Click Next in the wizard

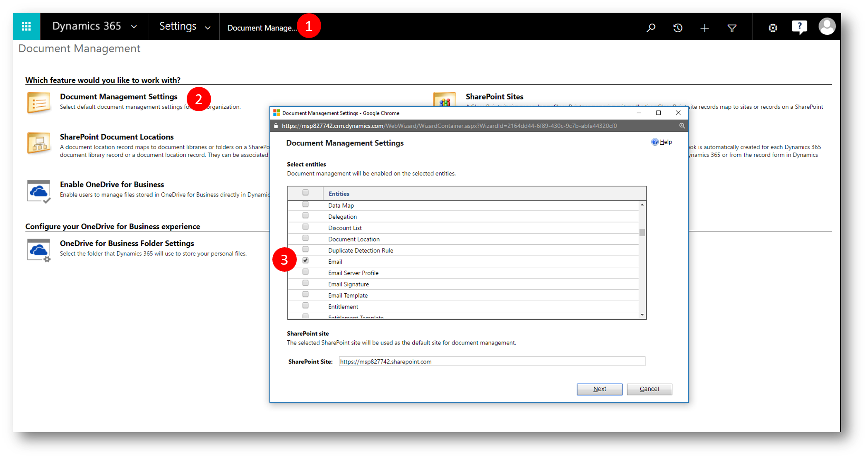[x=599, y=389]
